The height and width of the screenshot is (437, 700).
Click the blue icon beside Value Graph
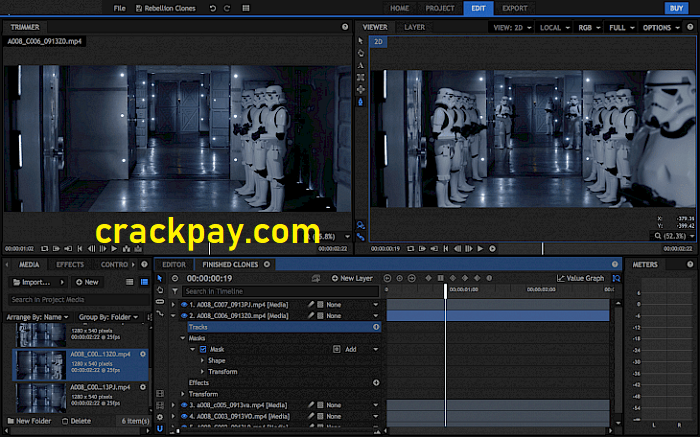[616, 278]
